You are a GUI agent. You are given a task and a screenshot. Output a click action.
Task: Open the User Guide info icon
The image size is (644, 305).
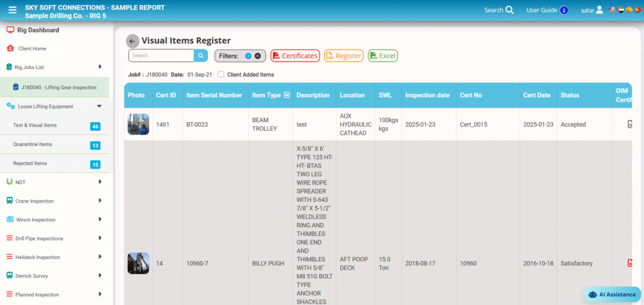[x=564, y=10]
